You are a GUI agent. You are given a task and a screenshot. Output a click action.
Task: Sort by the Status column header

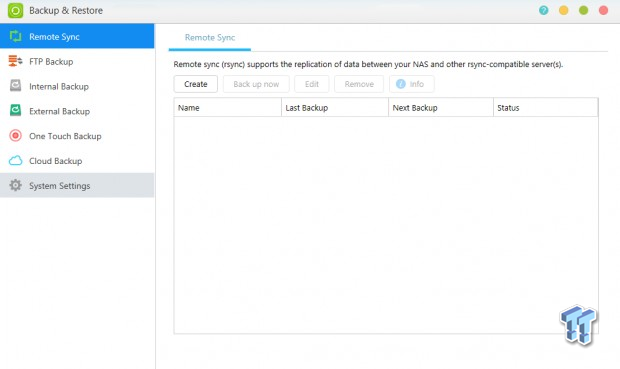coord(546,108)
